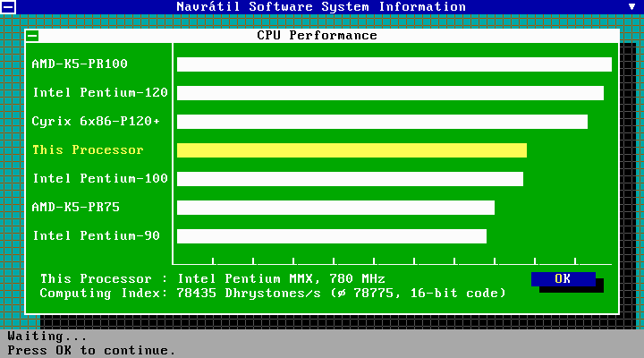Click the Cyrix 6x86-P120+ performance bar
This screenshot has height=358, width=644.
point(383,122)
